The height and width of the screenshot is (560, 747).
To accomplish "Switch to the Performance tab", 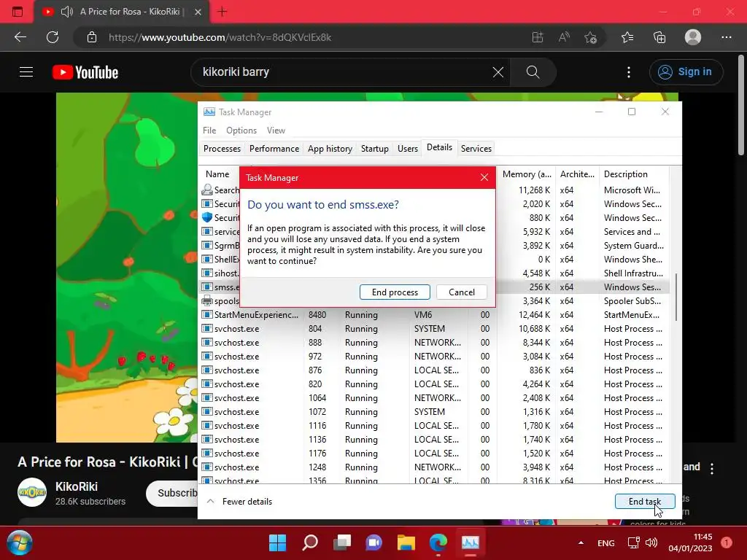I will [274, 149].
